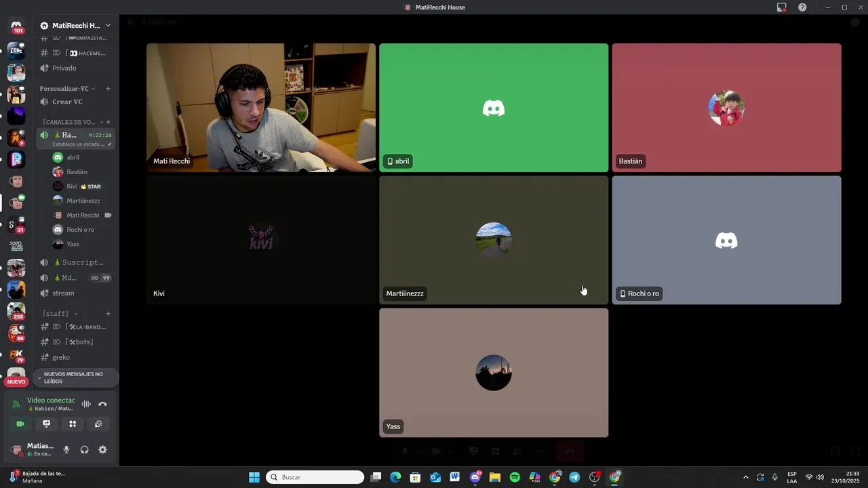
Task: Open the purple P server icon
Action: [x=16, y=159]
